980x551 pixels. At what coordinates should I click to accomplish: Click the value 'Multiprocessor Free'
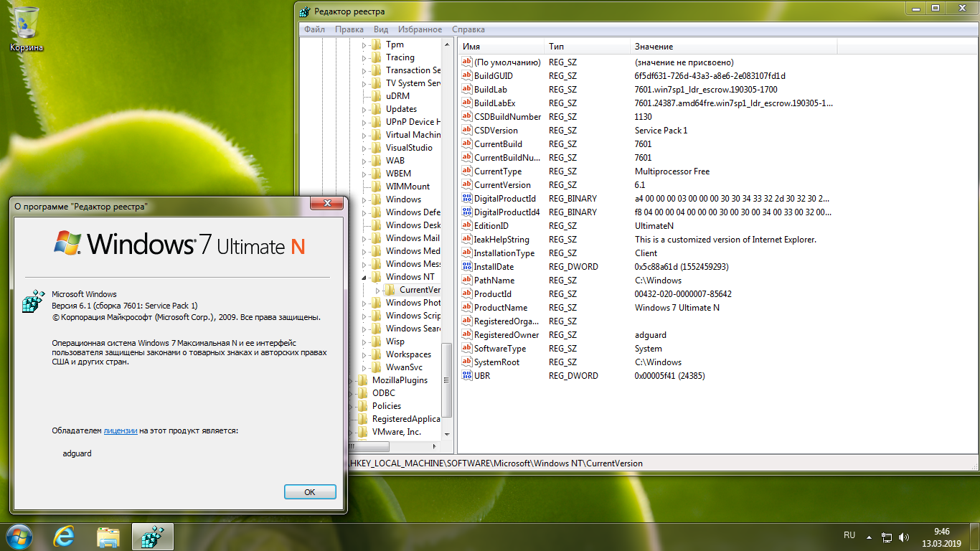672,171
